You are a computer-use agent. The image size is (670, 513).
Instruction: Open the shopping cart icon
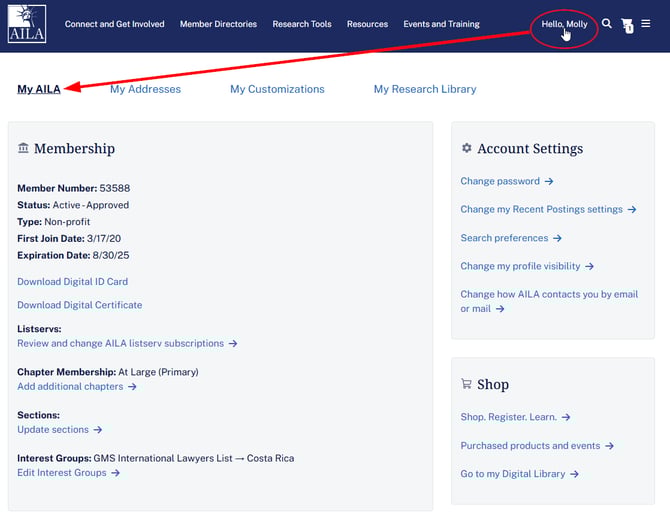pyautogui.click(x=627, y=25)
